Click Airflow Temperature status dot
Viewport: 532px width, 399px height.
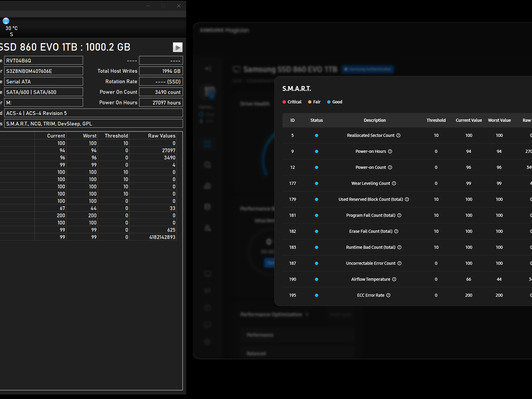point(316,279)
